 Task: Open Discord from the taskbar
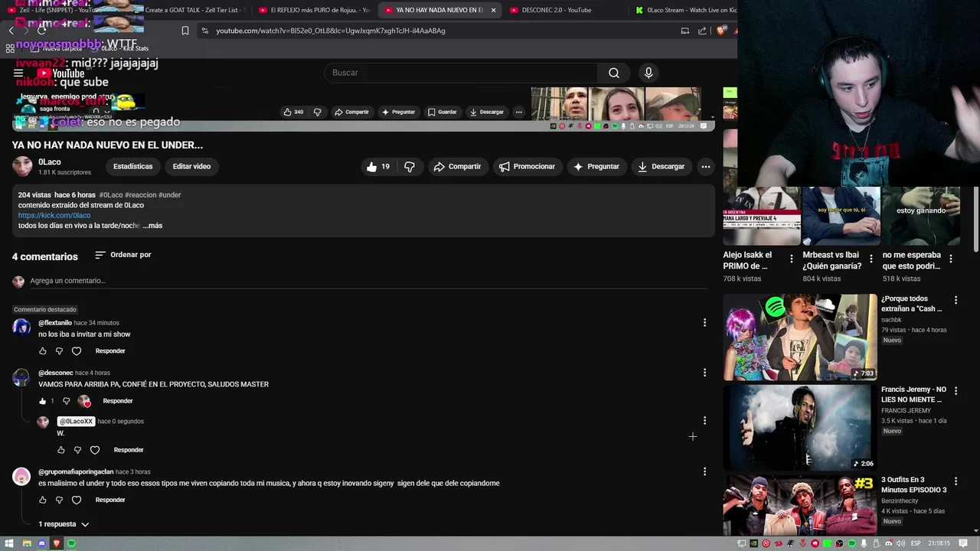click(42, 543)
